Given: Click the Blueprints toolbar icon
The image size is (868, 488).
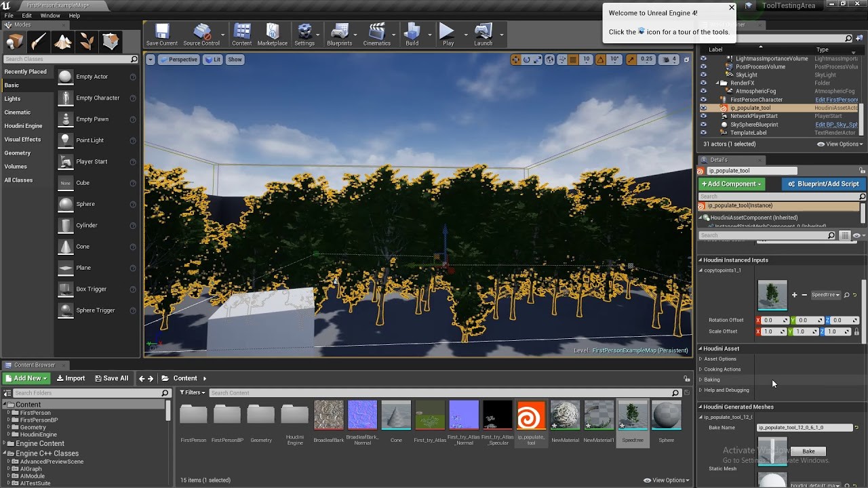Looking at the screenshot, I should click(x=339, y=34).
